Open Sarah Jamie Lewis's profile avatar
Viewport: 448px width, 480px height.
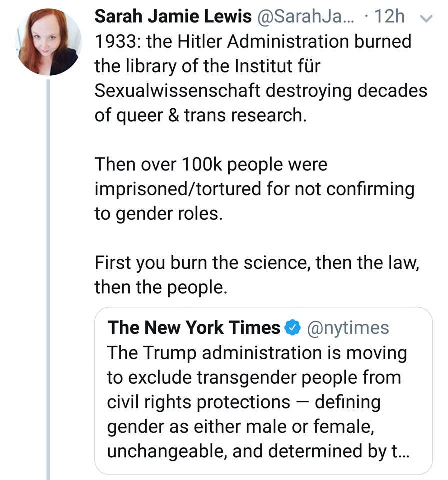(49, 42)
